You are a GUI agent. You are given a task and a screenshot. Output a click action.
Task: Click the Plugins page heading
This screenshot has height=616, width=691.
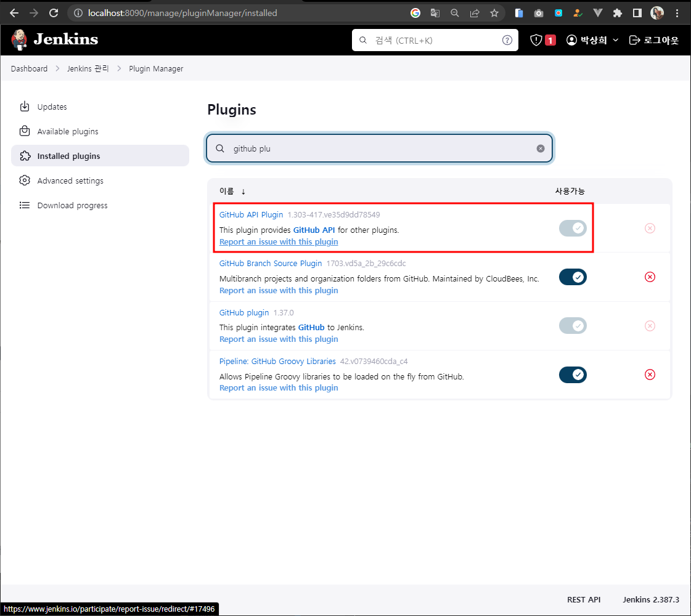tap(232, 110)
